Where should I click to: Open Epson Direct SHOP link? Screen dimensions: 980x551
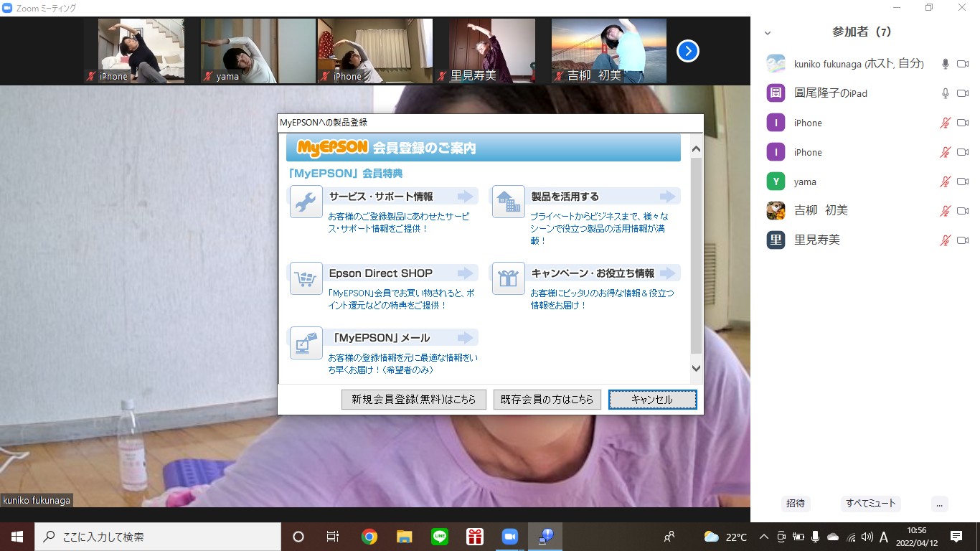[x=381, y=273]
